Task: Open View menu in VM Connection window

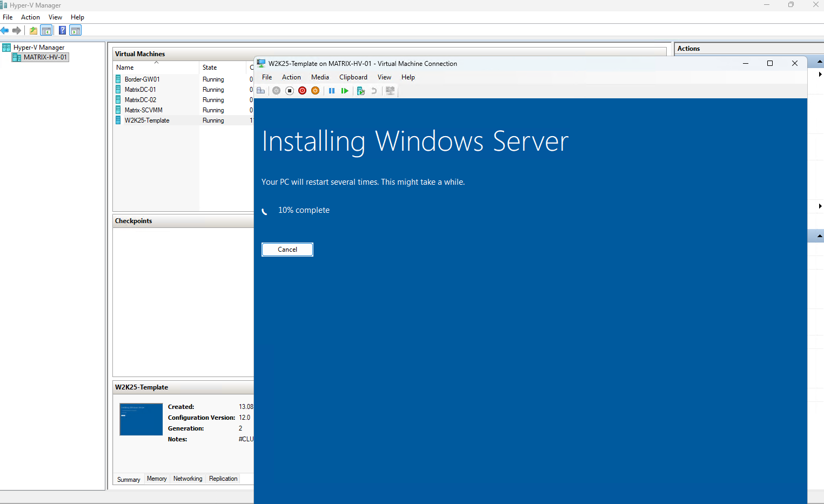Action: [384, 77]
